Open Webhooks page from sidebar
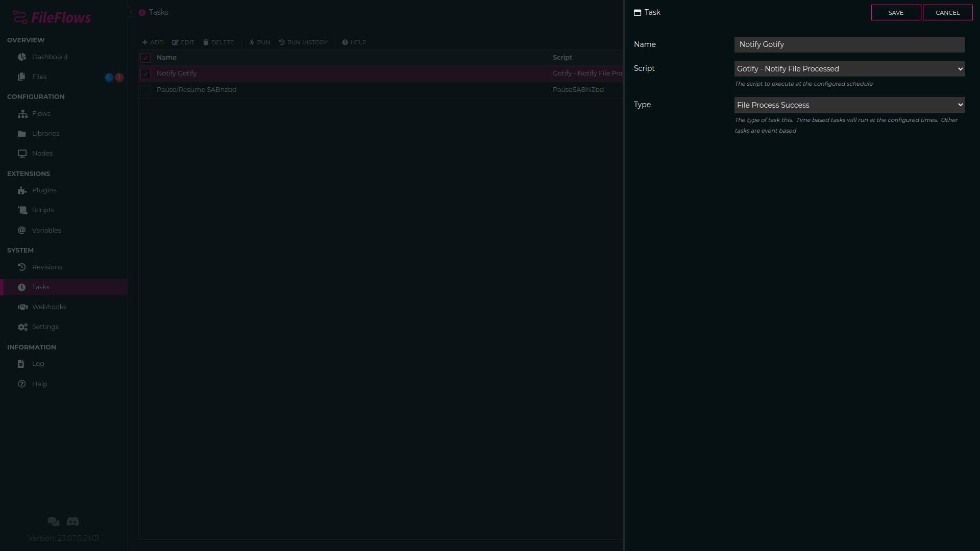Viewport: 980px width, 551px height. point(50,307)
